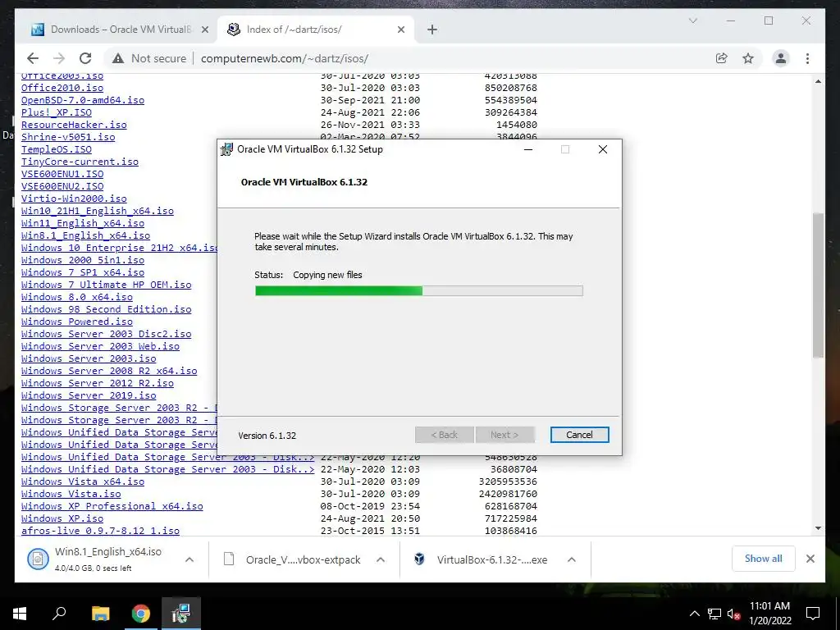Click the VirtualBox setup title bar icon
Screen dimensions: 840x630
227,149
